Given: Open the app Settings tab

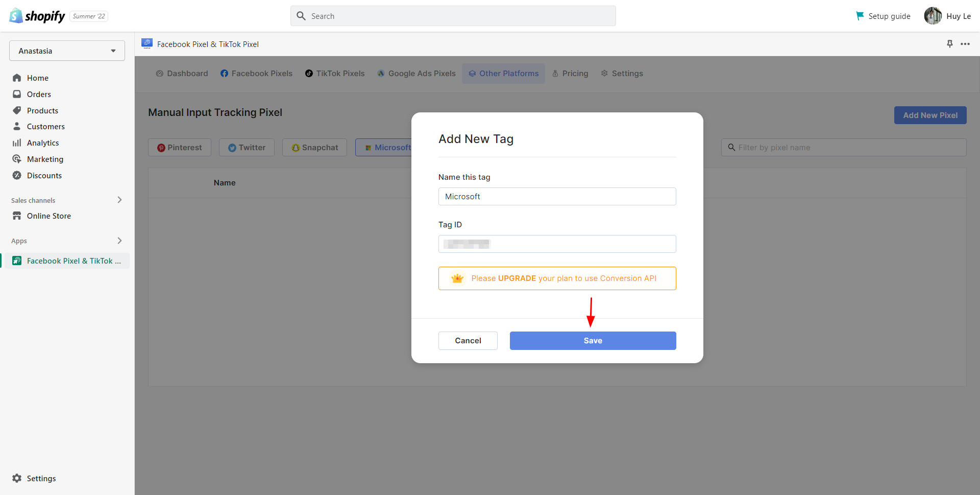Looking at the screenshot, I should coord(622,73).
